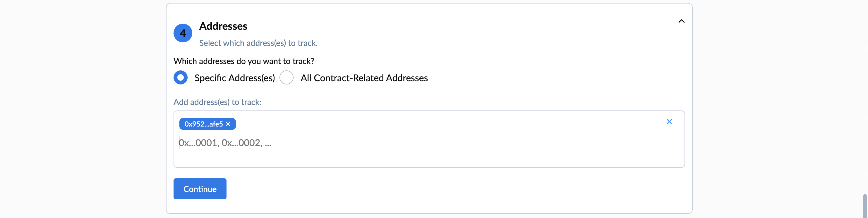Click the All Contract-Related Addresses label text

point(364,78)
